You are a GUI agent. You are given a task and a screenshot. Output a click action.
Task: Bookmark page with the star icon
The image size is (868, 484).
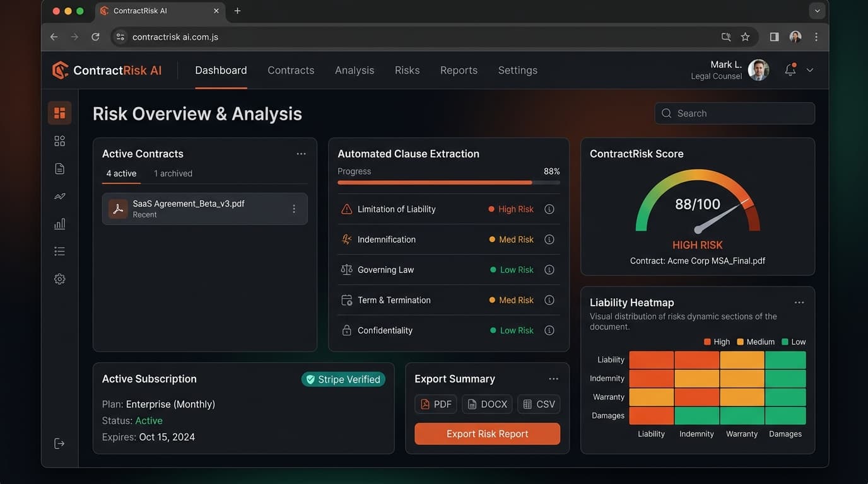[745, 37]
